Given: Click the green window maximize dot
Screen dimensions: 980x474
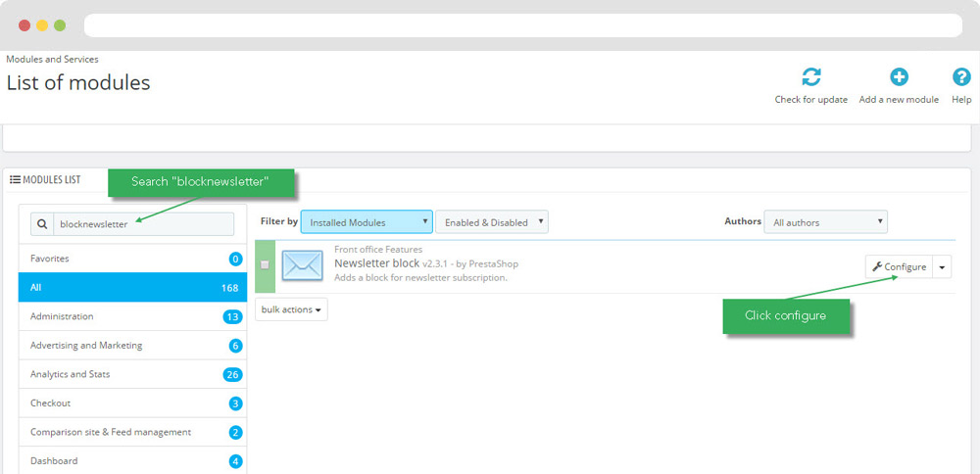Looking at the screenshot, I should (60, 25).
